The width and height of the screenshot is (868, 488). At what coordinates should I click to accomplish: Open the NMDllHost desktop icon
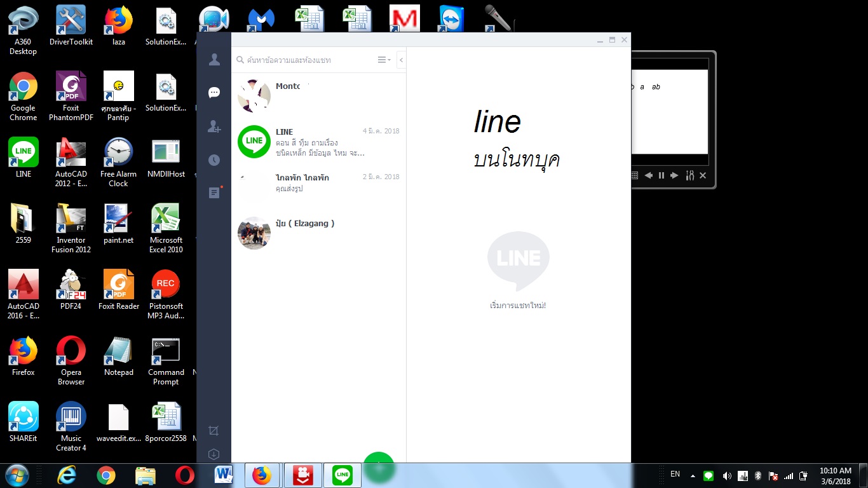(166, 158)
